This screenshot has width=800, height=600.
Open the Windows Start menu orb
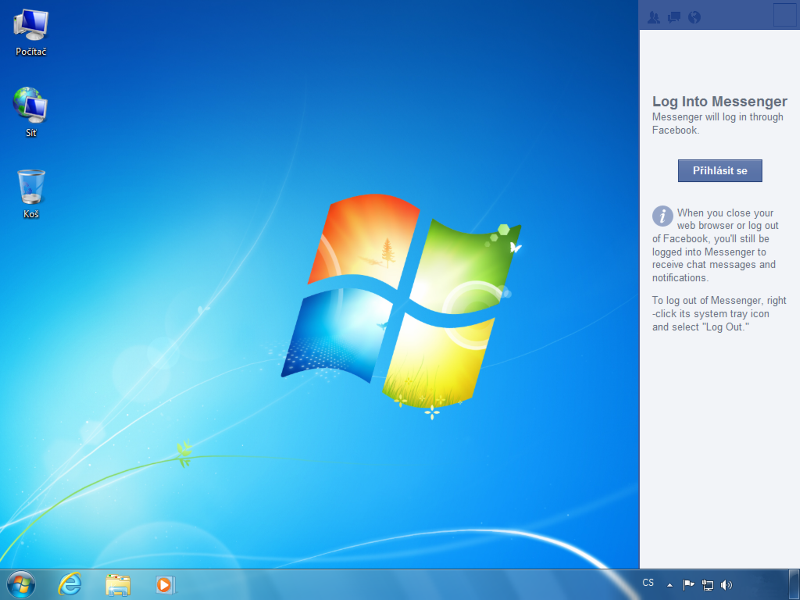pos(21,585)
